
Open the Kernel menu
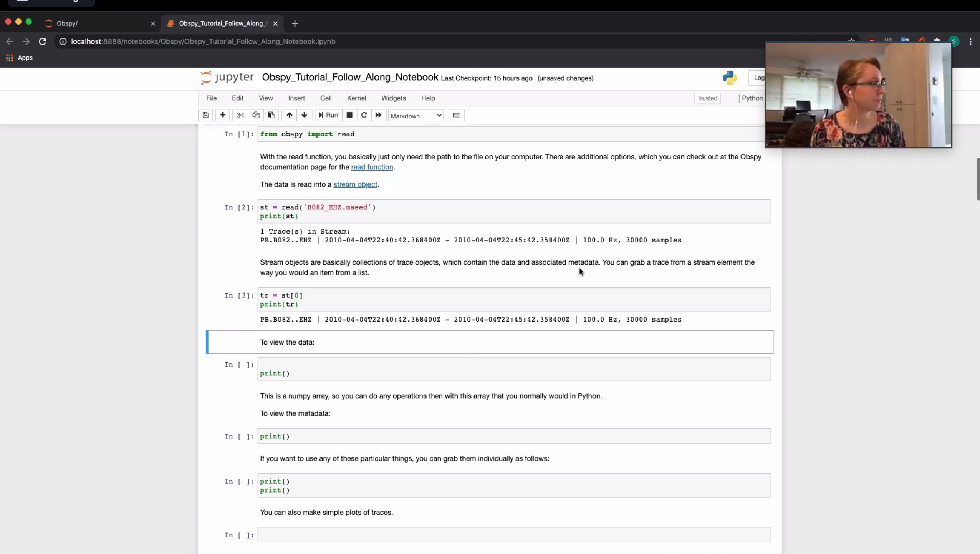(x=356, y=98)
